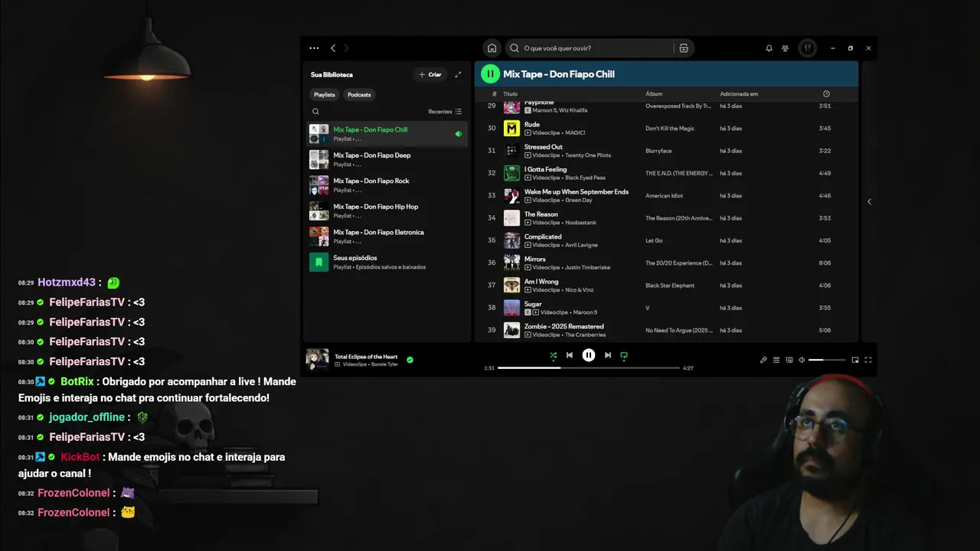Adjust the volume slider
980x551 pixels.
tap(827, 360)
